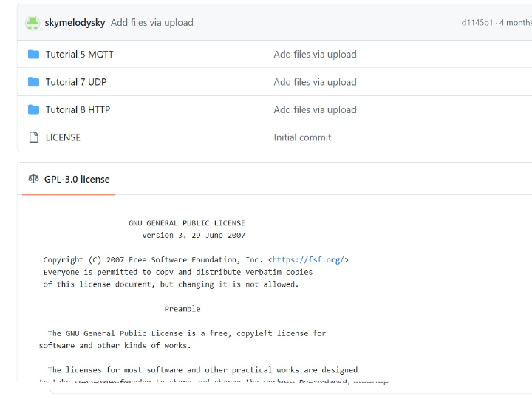Click the Tutorial 5 MQTT folder icon
Screen dimensions: 532x399
click(33, 55)
